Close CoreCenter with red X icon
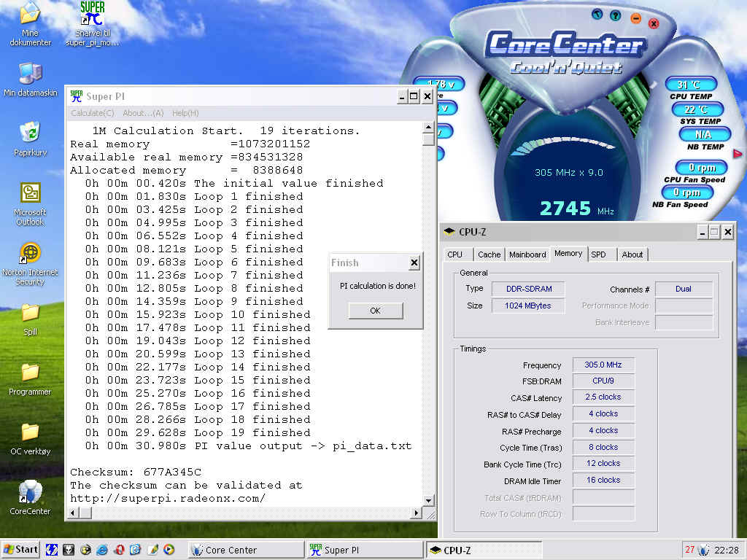Image resolution: width=747 pixels, height=560 pixels. (x=654, y=23)
